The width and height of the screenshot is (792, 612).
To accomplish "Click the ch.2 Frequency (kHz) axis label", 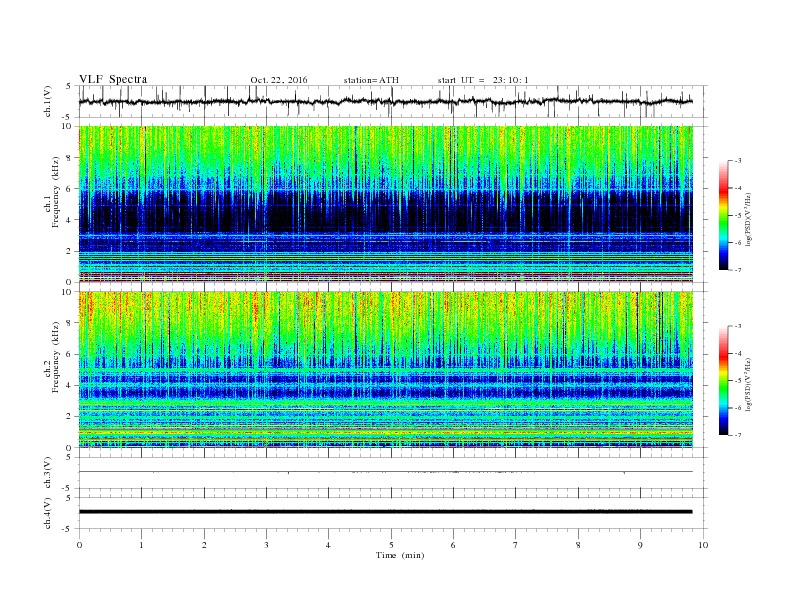I will click(x=53, y=357).
